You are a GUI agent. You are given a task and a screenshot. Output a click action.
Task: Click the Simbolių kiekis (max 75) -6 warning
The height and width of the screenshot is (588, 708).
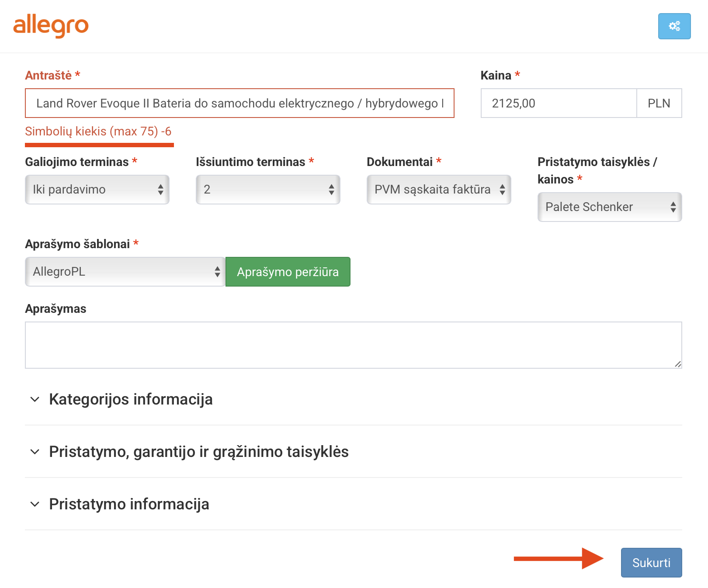click(98, 131)
